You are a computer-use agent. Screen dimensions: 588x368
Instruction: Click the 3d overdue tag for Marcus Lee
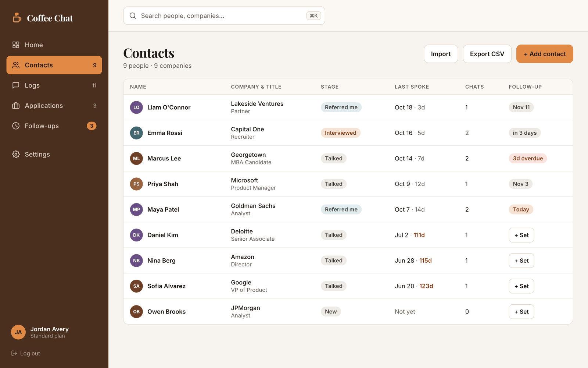coord(528,159)
